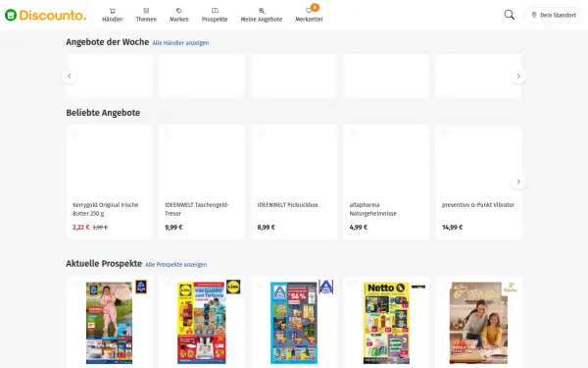Open the Aldi Süd prospekt thumbnail
Image resolution: width=588 pixels, height=368 pixels.
click(109, 323)
